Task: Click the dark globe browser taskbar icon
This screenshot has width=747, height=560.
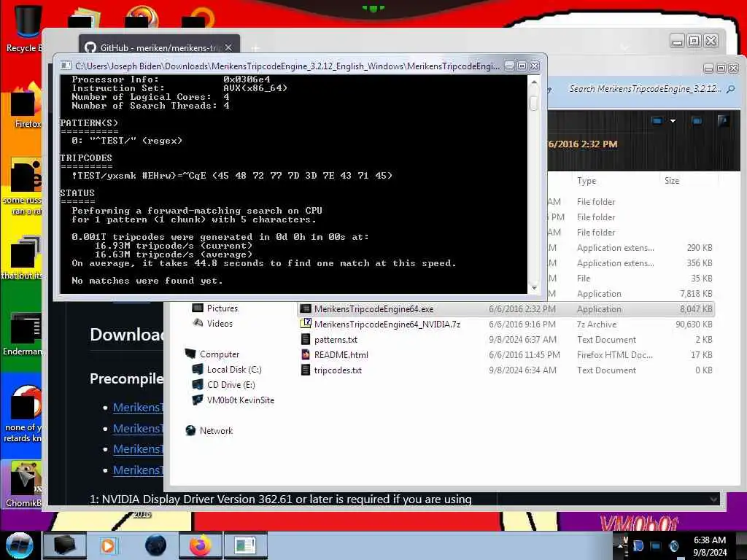Action: [155, 545]
